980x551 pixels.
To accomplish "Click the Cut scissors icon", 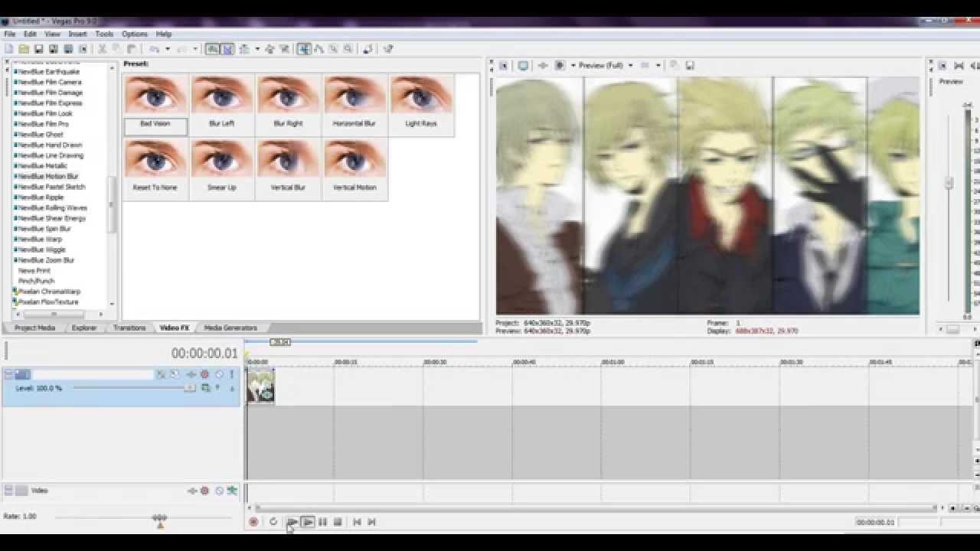I will [103, 49].
